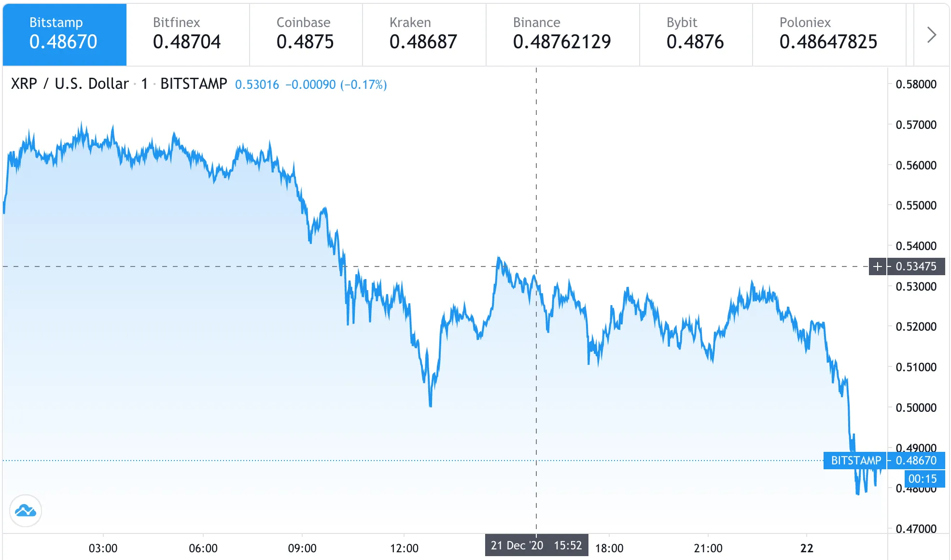Click the right arrow to see more exchanges

click(931, 34)
